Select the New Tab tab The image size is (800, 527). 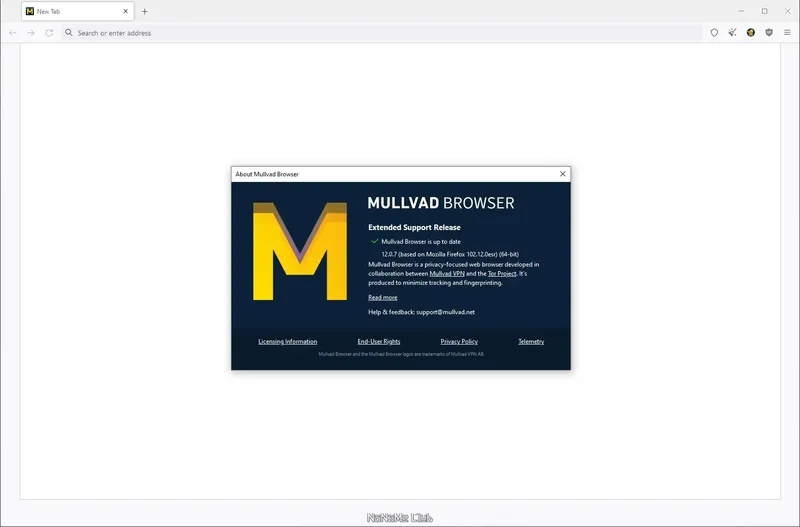[x=78, y=11]
